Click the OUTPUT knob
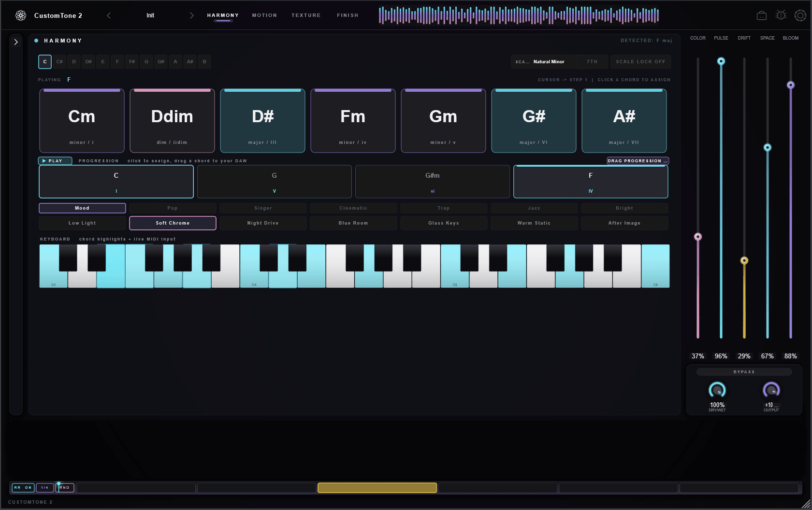Screen dimensions: 812x510 click(771, 390)
